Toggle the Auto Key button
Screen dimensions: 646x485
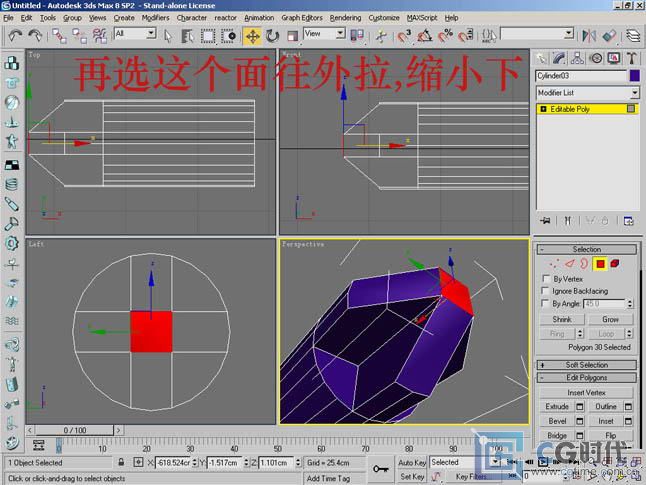pos(412,463)
